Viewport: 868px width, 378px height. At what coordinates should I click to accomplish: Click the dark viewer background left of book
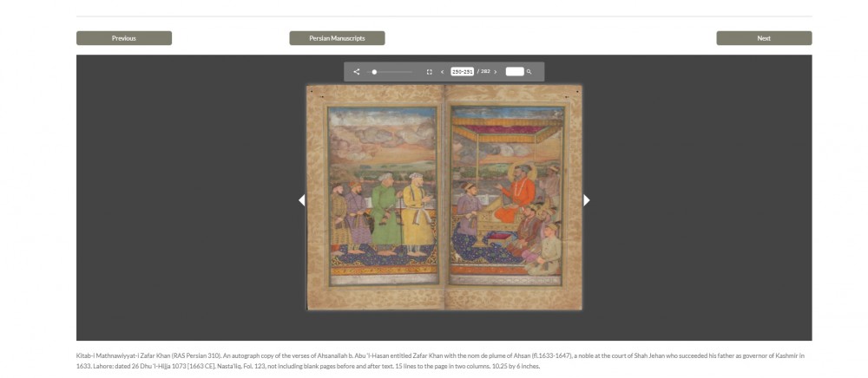tap(188, 199)
